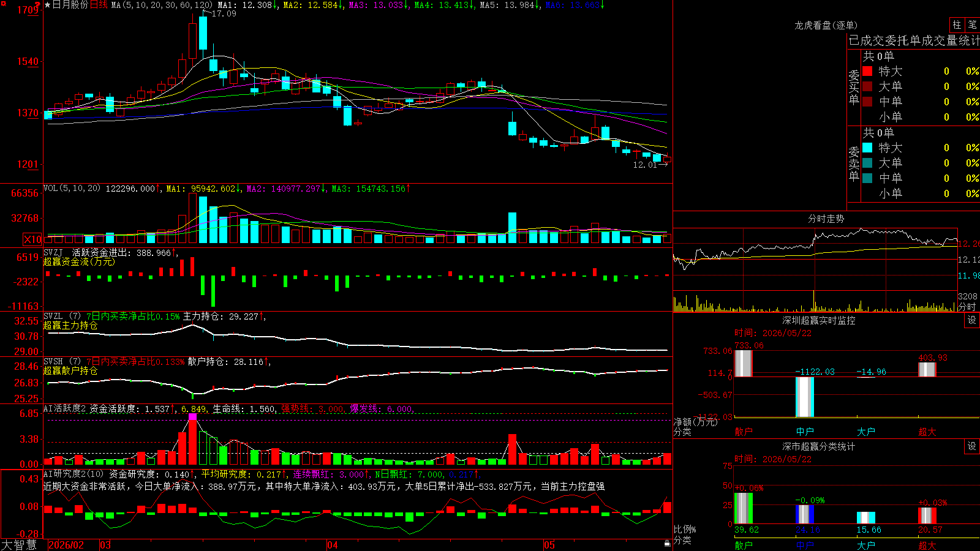Select 大户 category in 深圳超赢实时监控 chart

(866, 432)
